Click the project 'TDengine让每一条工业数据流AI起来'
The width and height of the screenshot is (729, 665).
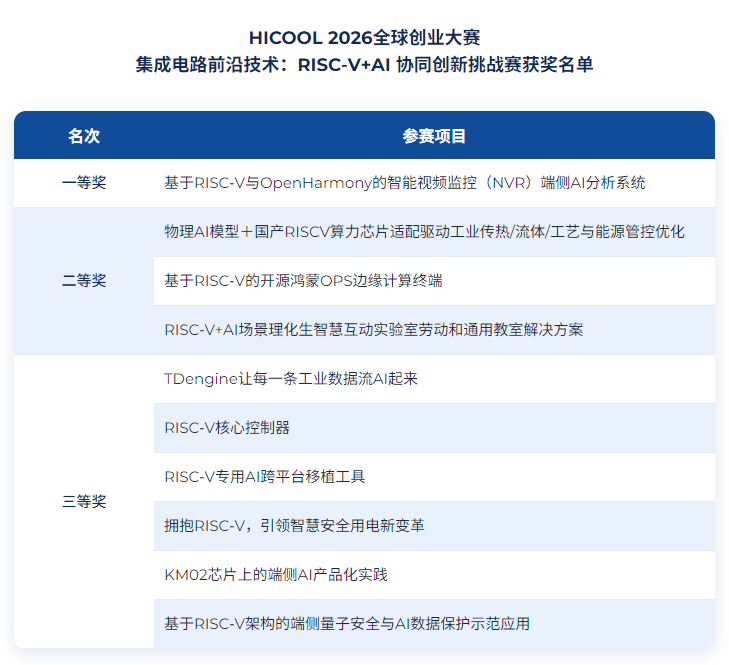pos(291,379)
